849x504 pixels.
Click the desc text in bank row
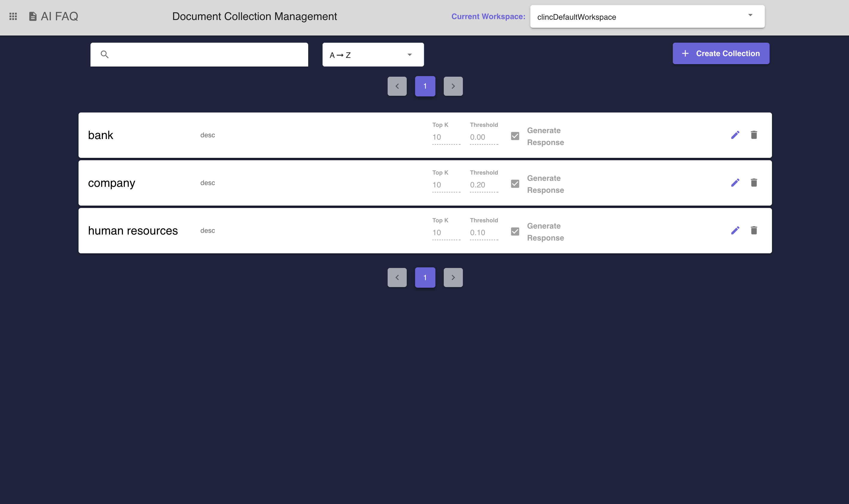(x=207, y=135)
